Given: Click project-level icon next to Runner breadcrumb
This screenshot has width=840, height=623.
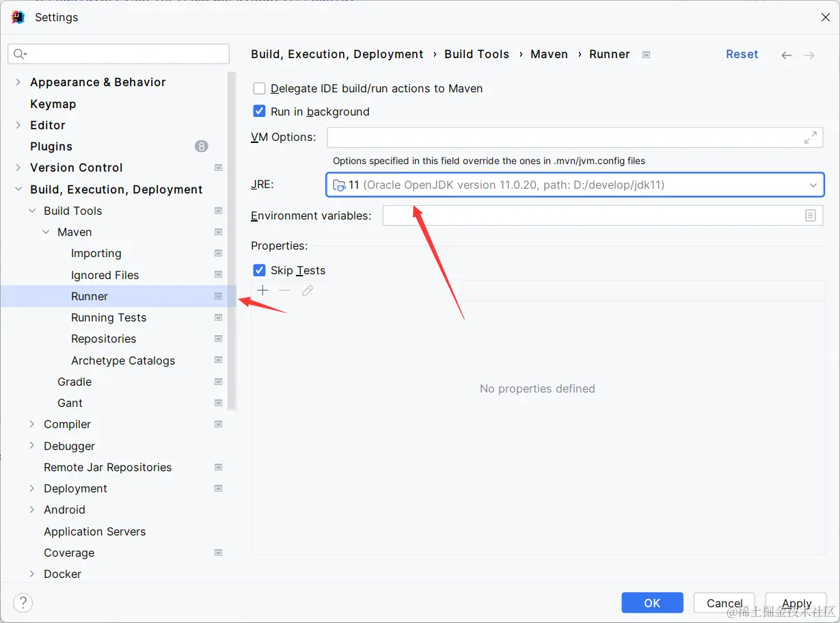Looking at the screenshot, I should pos(647,55).
